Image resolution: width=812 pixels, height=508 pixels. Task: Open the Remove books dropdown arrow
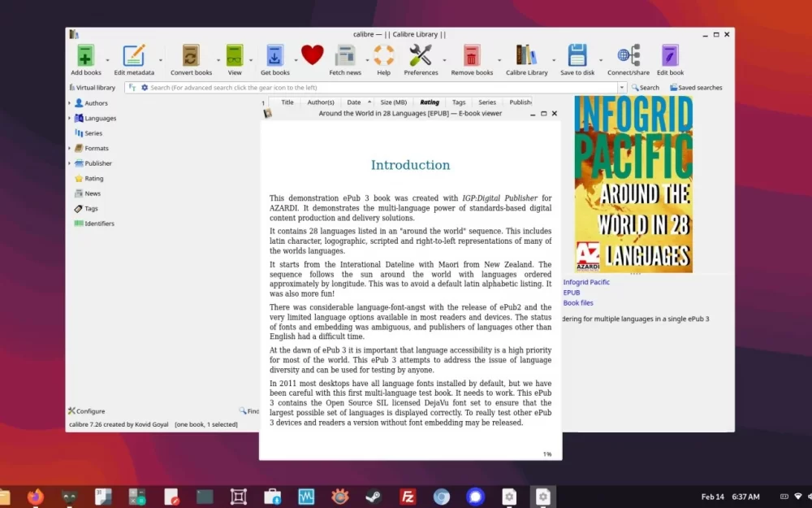499,60
